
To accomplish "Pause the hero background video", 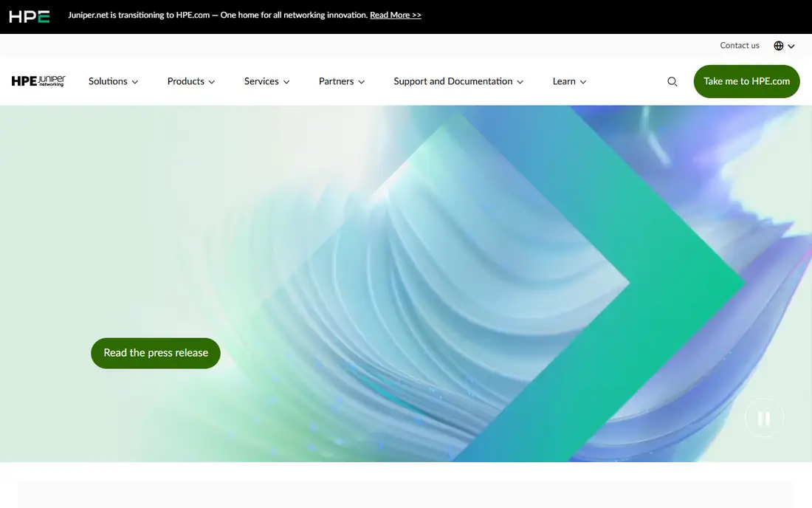I will point(764,418).
